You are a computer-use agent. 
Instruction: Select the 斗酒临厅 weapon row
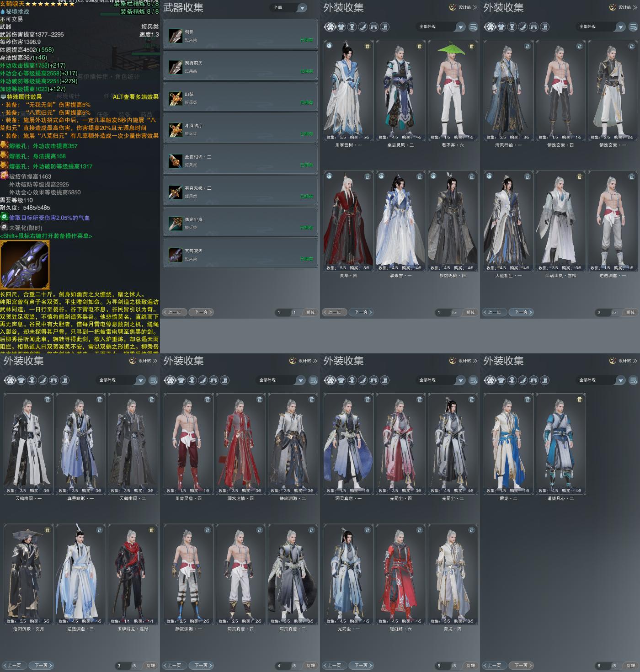(x=240, y=128)
